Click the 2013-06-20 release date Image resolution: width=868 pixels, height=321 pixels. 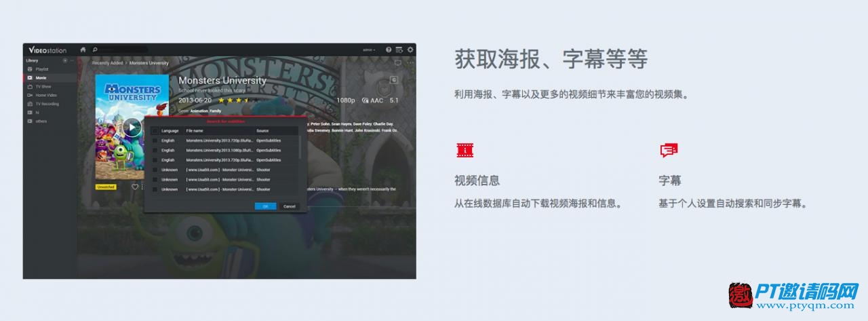195,100
